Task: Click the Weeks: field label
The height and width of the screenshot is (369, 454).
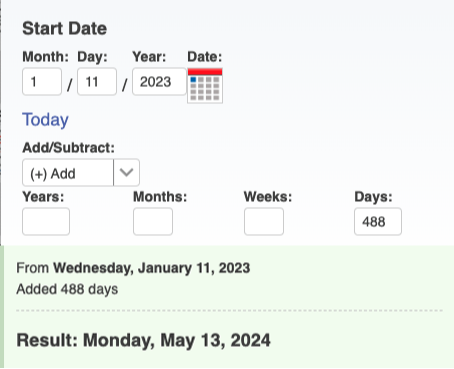Action: pos(268,197)
